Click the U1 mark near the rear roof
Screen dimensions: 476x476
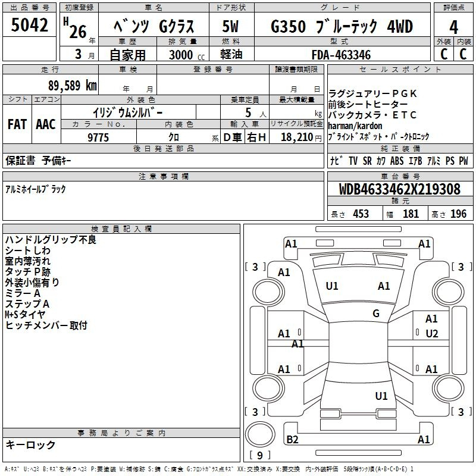point(381,396)
